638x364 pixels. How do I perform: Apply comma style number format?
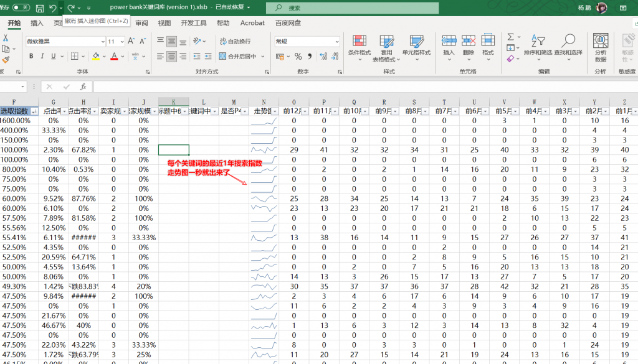[x=310, y=57]
